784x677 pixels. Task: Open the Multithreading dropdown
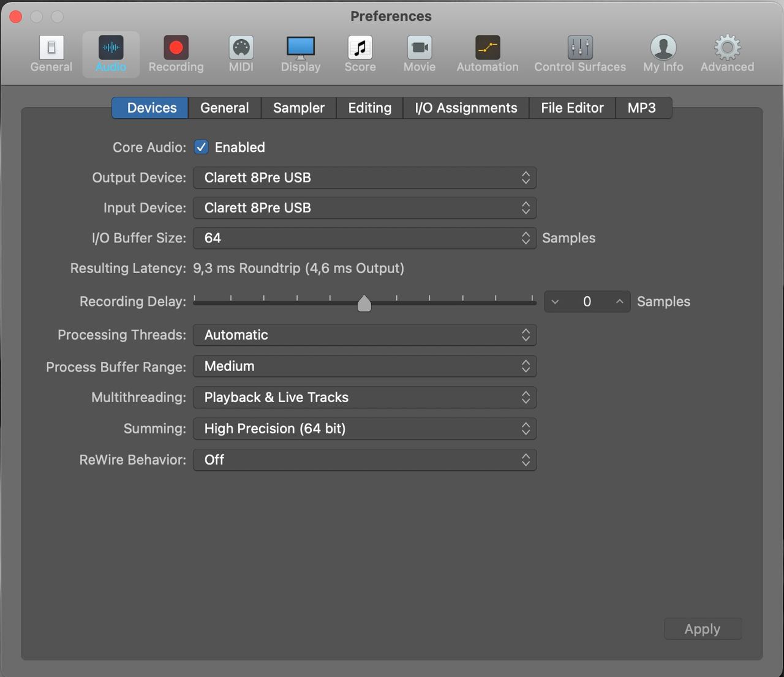(365, 397)
